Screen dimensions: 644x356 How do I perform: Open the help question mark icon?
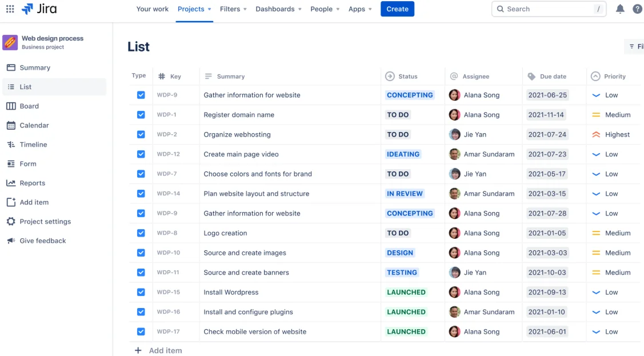click(x=638, y=9)
